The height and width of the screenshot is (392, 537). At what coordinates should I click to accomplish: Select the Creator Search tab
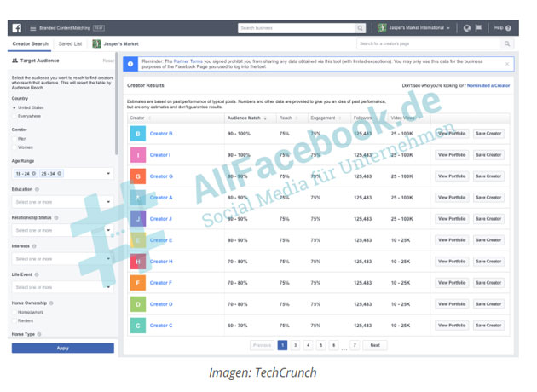[x=31, y=43]
